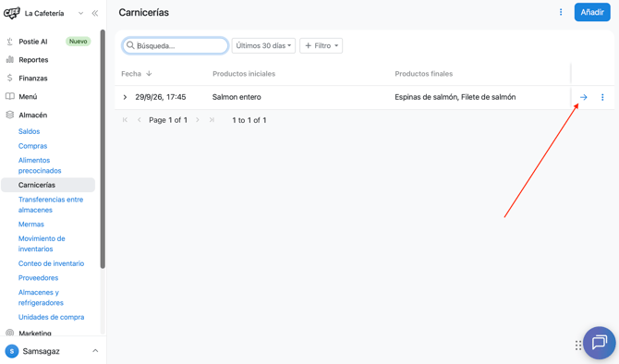
Task: Open Reportes from the sidebar
Action: point(33,60)
